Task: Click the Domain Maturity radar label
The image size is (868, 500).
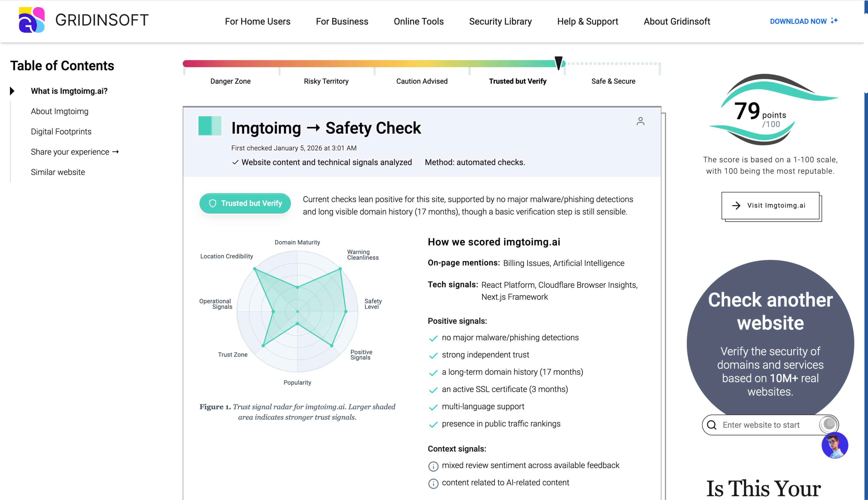Action: point(297,243)
